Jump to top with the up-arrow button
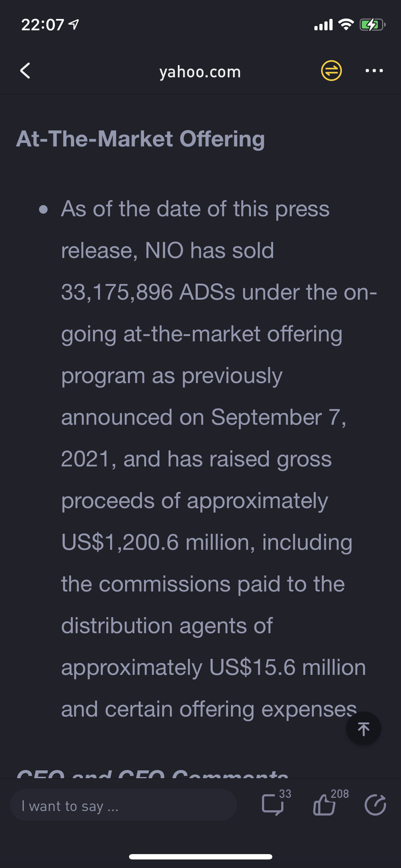This screenshot has width=401, height=868. click(363, 728)
